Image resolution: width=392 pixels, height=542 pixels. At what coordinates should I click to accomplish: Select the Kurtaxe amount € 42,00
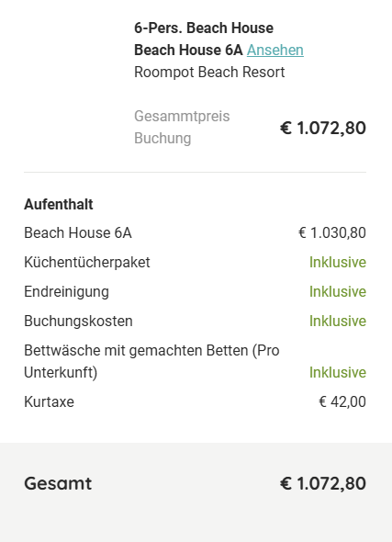point(342,402)
